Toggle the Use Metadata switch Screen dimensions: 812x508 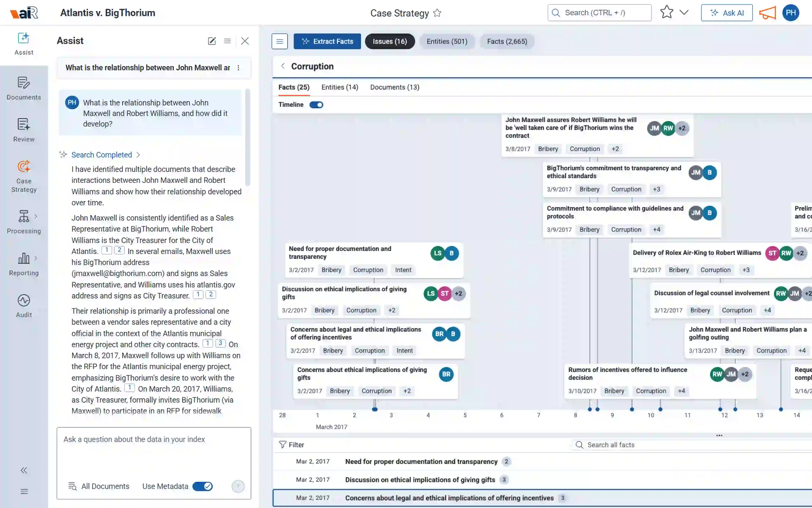203,486
